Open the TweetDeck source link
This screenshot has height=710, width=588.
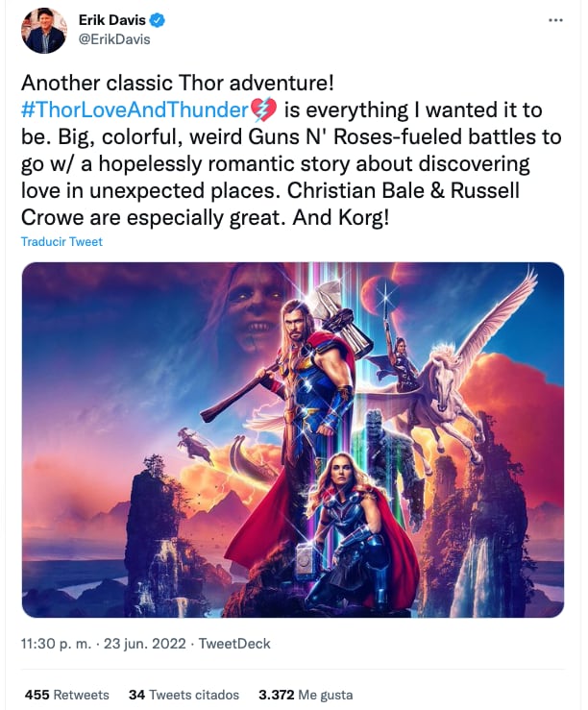[233, 644]
